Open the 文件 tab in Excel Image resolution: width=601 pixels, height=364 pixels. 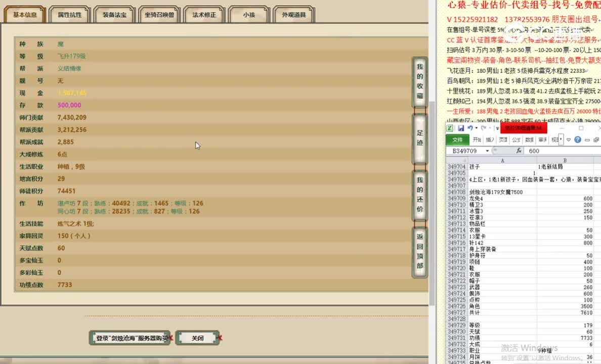pyautogui.click(x=458, y=140)
